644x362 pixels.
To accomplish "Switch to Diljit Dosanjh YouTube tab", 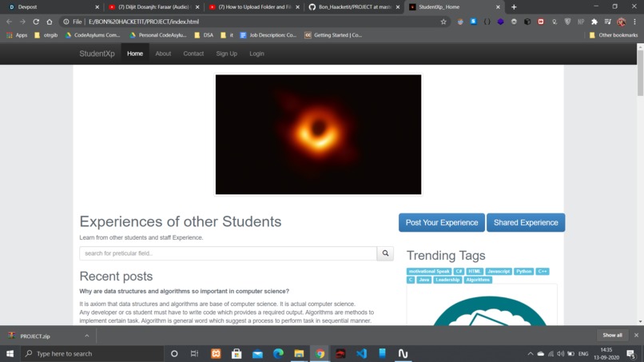I will click(x=153, y=7).
